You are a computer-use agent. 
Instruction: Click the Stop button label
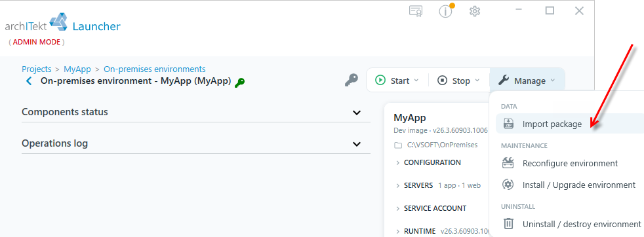(461, 81)
